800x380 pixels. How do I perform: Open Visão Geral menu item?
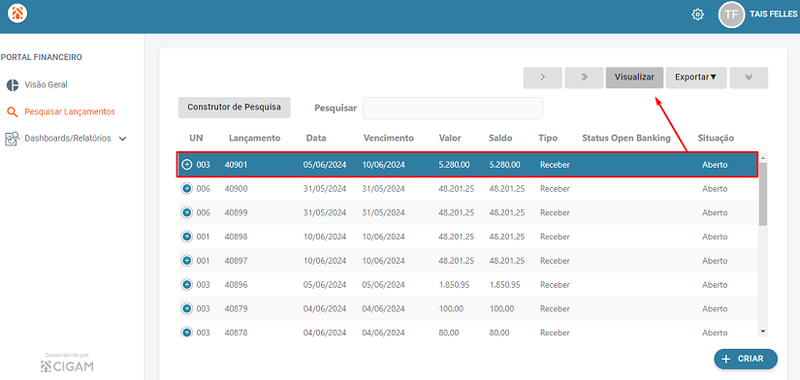tap(46, 85)
